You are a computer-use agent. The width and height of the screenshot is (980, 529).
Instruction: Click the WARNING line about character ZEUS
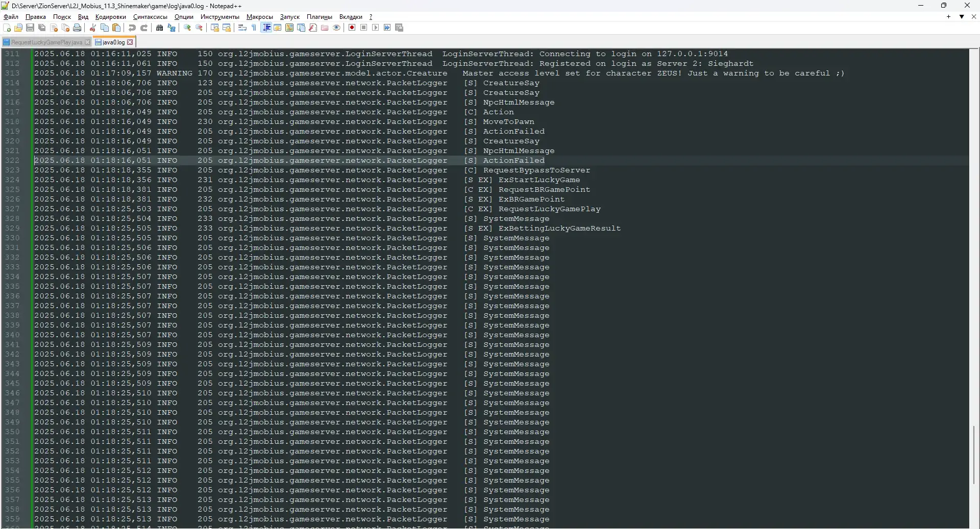(439, 73)
